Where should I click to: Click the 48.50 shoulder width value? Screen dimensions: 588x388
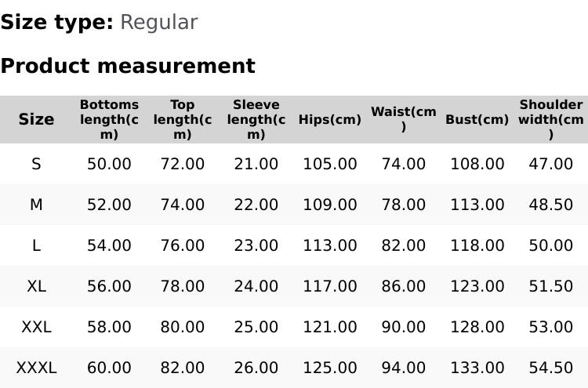550,205
